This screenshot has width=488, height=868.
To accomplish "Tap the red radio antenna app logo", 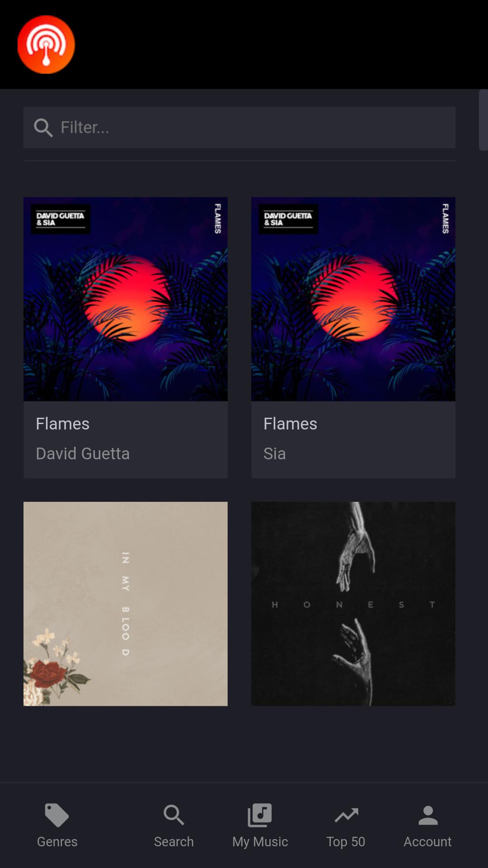I will (x=46, y=44).
